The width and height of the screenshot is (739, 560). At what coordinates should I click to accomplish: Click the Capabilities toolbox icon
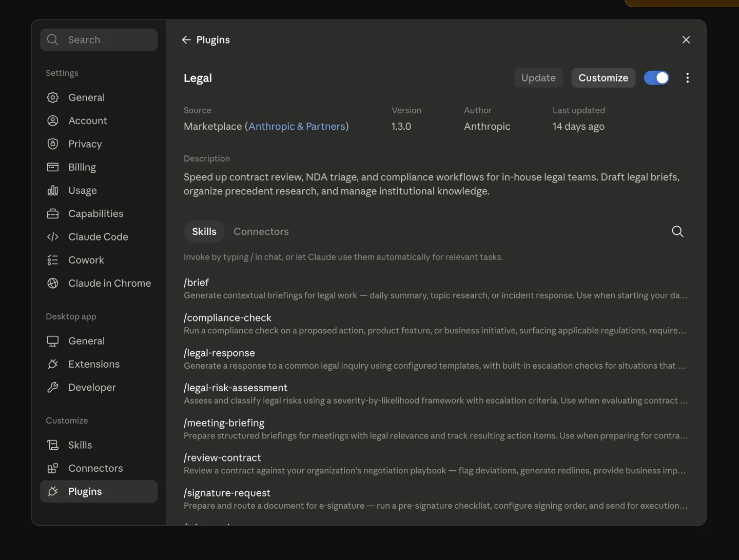point(52,213)
